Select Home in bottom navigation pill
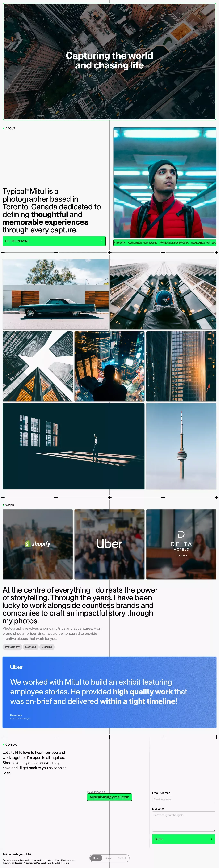Viewport: 219px width, 868px height. pyautogui.click(x=96, y=858)
